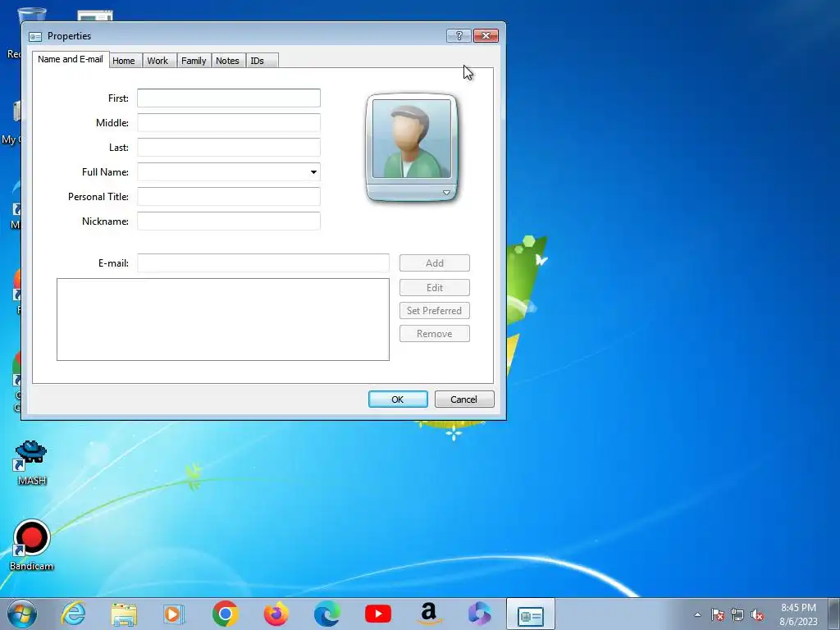Confirm with the OK button
This screenshot has height=630, width=840.
point(398,399)
